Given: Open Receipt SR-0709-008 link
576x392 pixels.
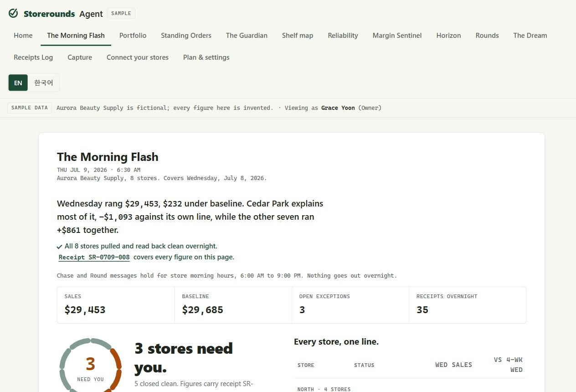Looking at the screenshot, I should pos(94,257).
